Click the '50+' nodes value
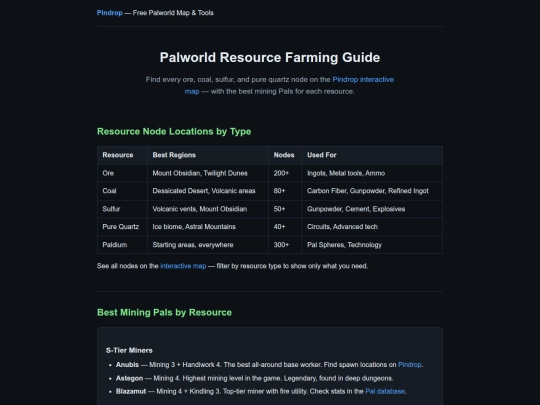This screenshot has height=405, width=540. tap(279, 209)
